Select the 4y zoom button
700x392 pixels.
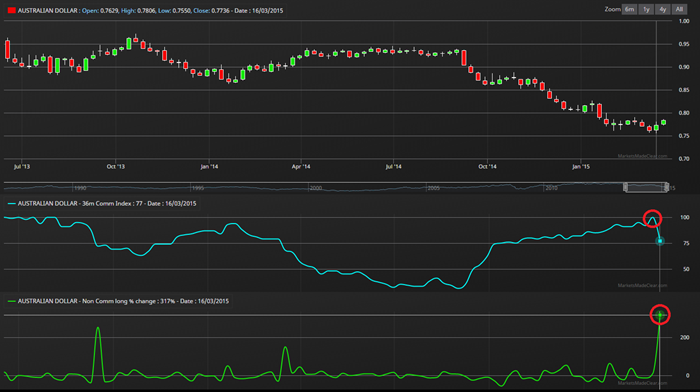[x=662, y=9]
